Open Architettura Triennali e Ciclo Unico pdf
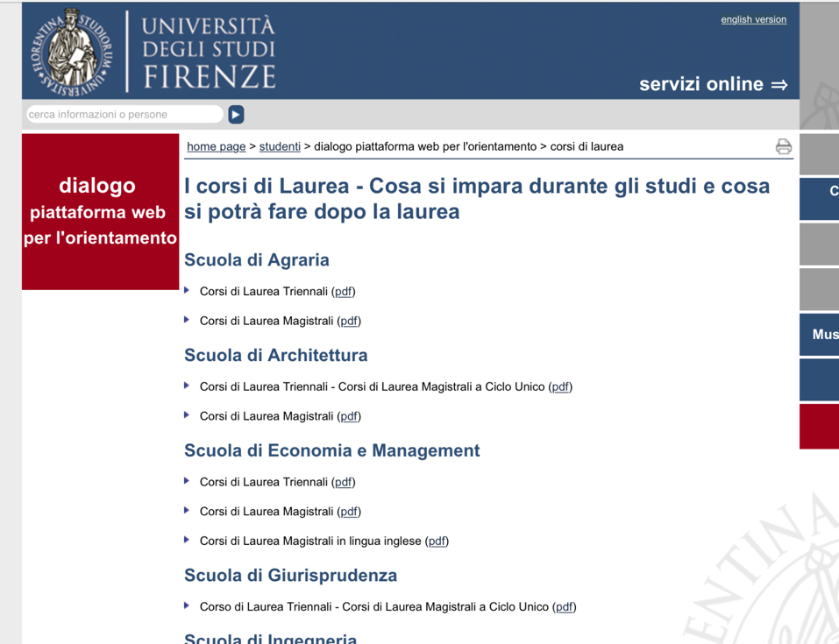Viewport: 839px width, 644px height. (560, 386)
